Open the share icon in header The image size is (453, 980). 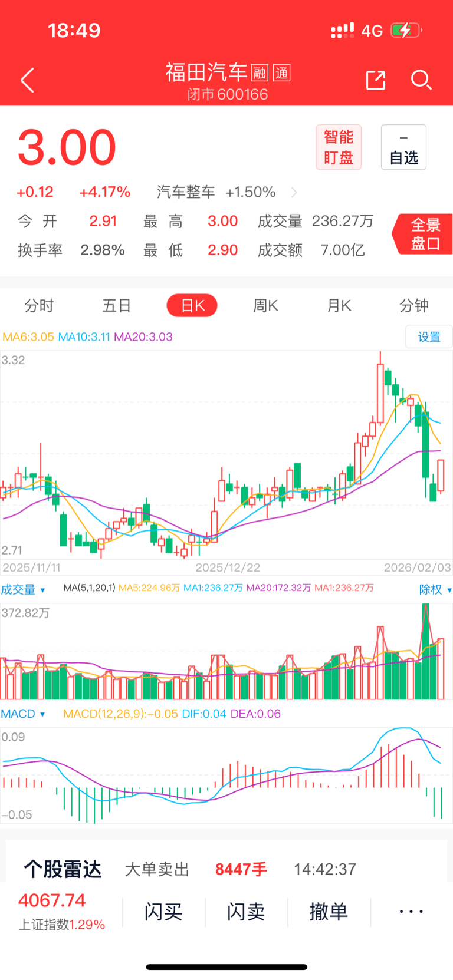click(x=376, y=80)
